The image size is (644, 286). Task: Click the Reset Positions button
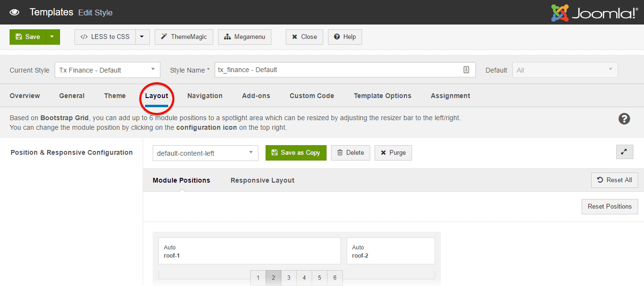pyautogui.click(x=609, y=206)
